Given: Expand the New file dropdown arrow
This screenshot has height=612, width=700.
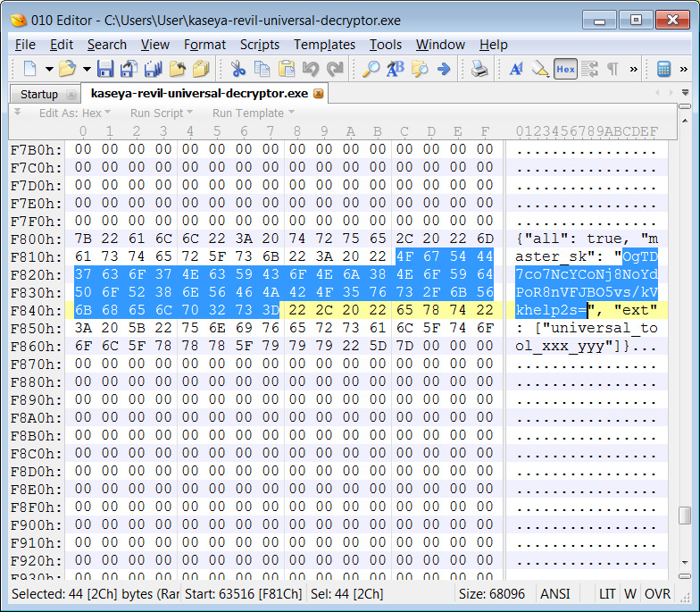Looking at the screenshot, I should coord(49,70).
